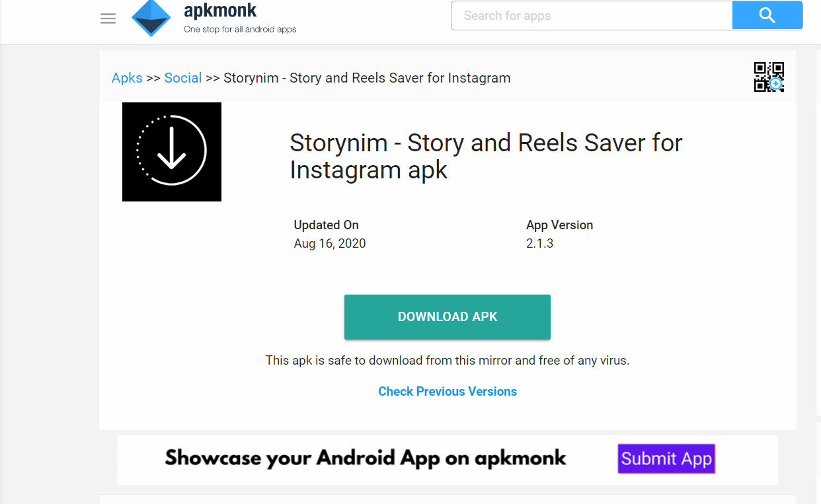Select the Storynim apk title heading
The height and width of the screenshot is (504, 821).
486,157
